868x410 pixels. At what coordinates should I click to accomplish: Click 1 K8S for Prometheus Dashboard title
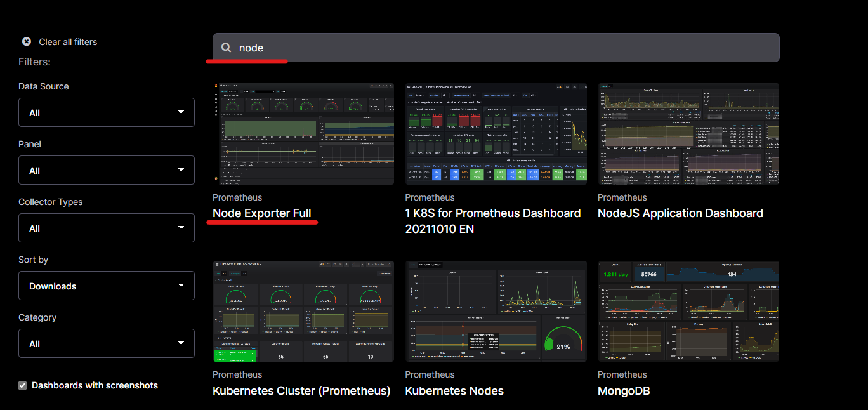[x=493, y=221]
